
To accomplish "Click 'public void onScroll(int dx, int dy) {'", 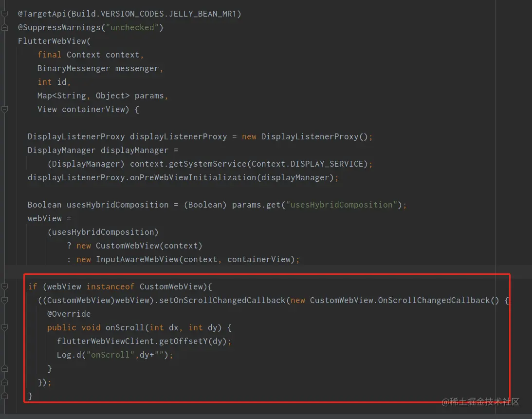I will (x=139, y=328).
